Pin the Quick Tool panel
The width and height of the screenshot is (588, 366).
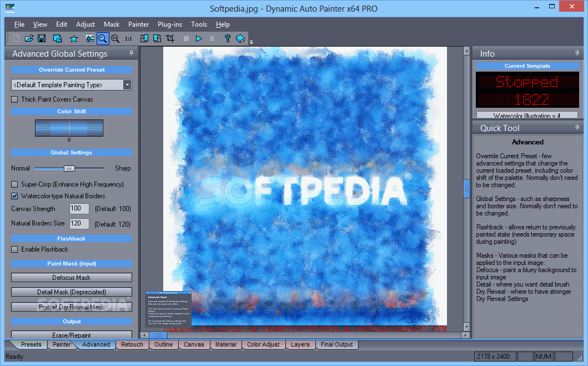[577, 128]
